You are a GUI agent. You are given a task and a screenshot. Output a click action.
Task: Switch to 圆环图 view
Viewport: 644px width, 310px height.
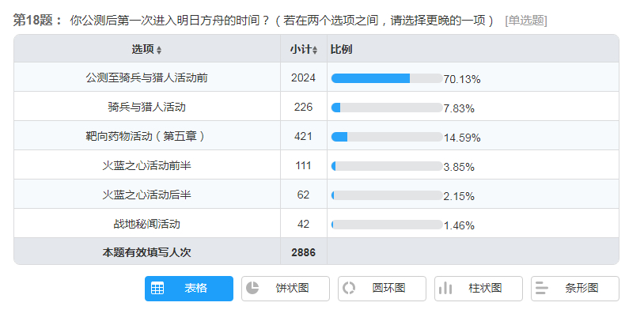(x=382, y=288)
